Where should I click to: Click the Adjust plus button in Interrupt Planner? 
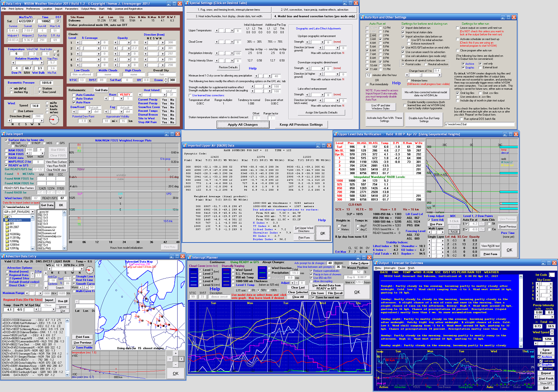coord(292,283)
